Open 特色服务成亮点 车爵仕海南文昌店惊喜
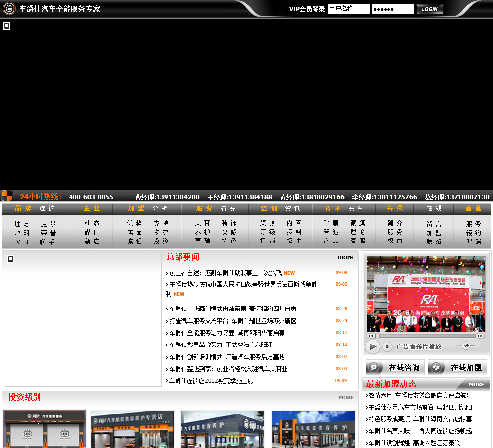The height and width of the screenshot is (448, 493). [420, 419]
